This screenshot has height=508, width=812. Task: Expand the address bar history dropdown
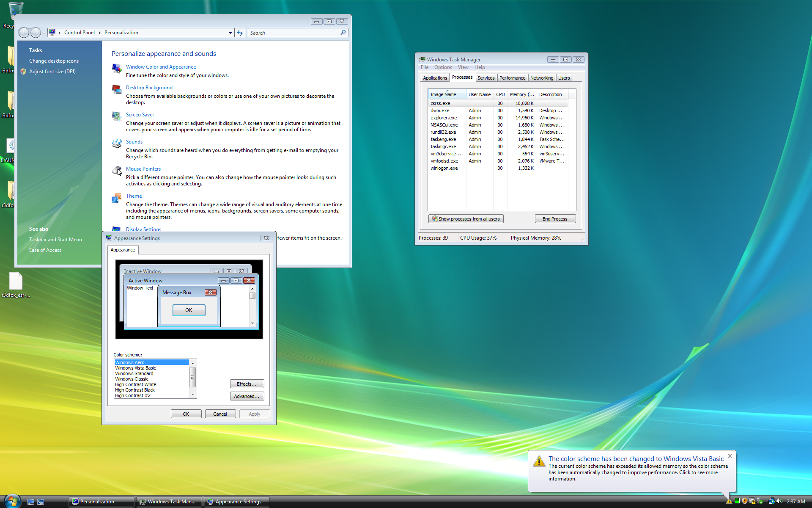click(230, 33)
